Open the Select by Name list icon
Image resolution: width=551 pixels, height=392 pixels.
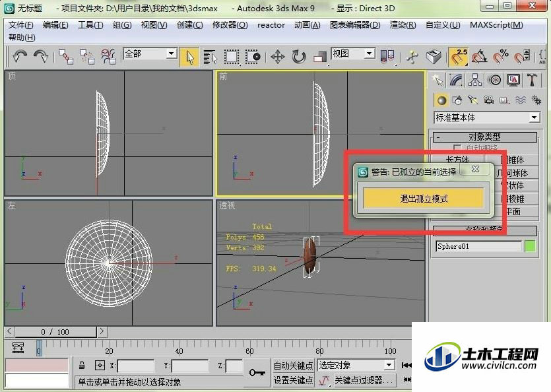210,57
